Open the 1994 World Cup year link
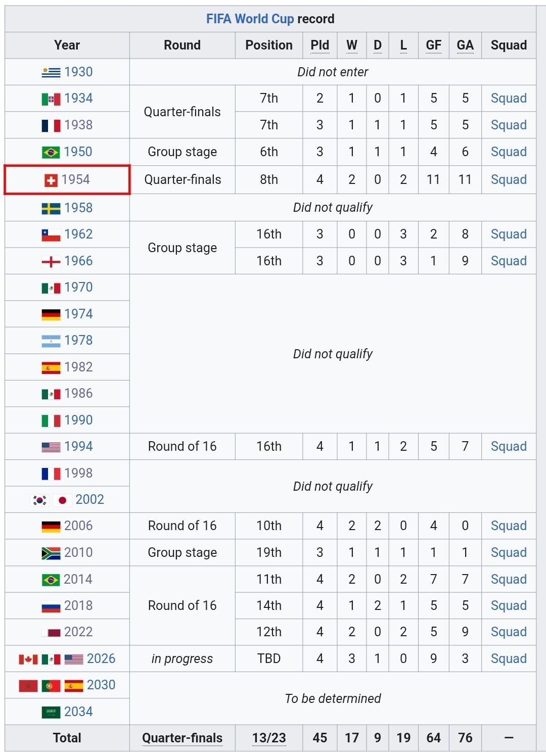This screenshot has width=546, height=756. point(78,447)
